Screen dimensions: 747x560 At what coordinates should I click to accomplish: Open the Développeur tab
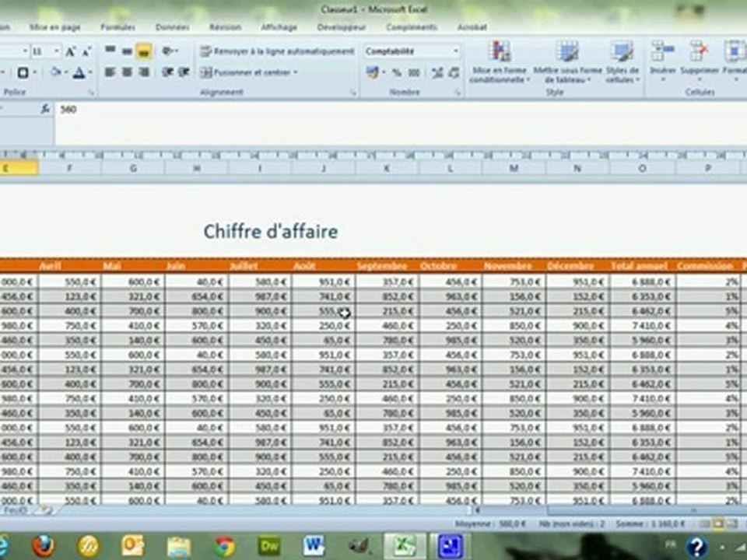pyautogui.click(x=342, y=27)
